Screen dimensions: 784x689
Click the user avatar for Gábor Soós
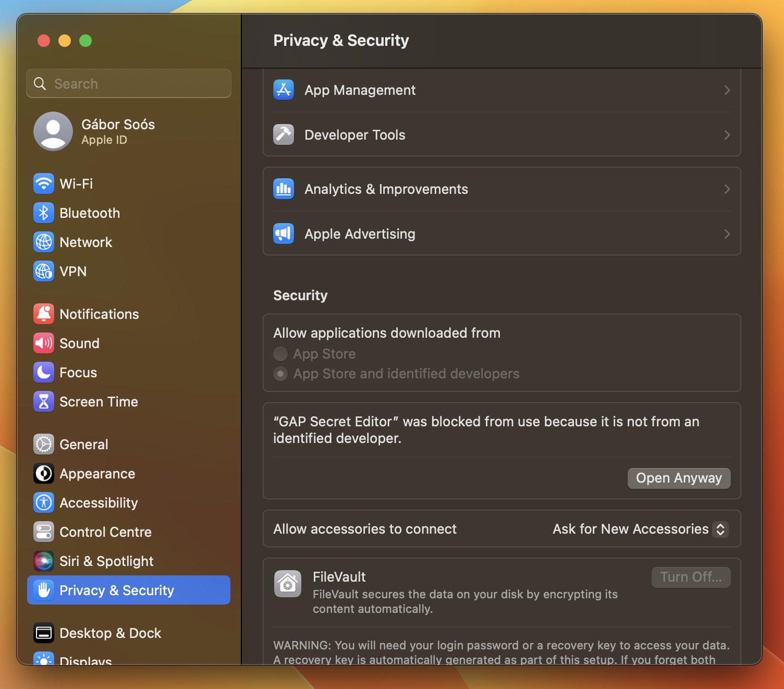53,131
